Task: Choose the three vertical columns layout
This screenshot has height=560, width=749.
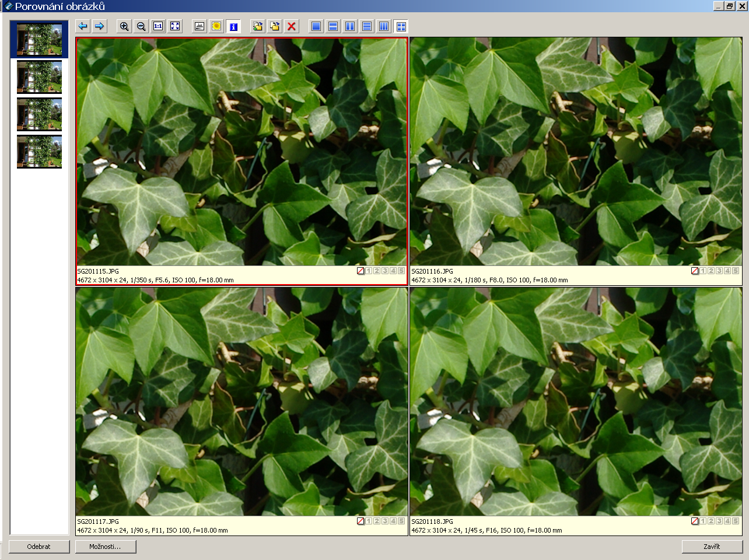Action: 384,26
